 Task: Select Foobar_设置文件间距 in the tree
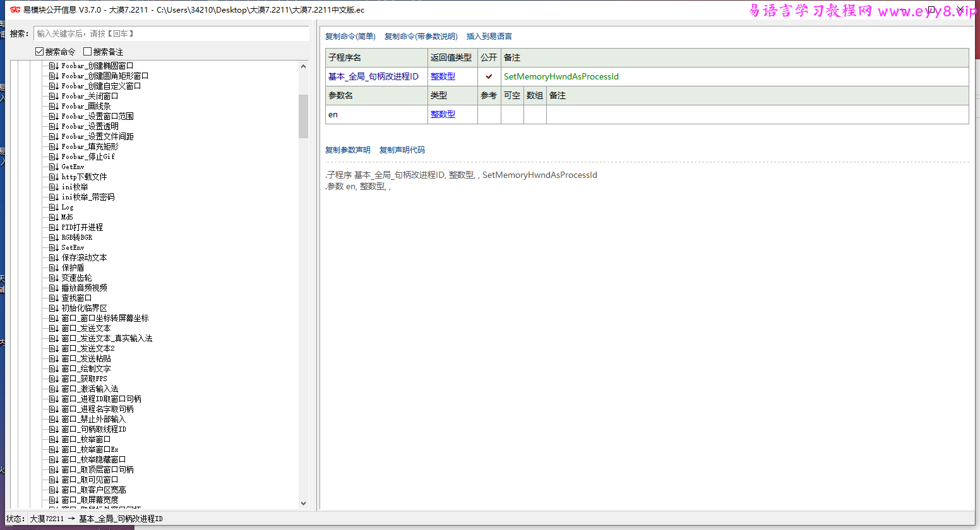[x=97, y=136]
